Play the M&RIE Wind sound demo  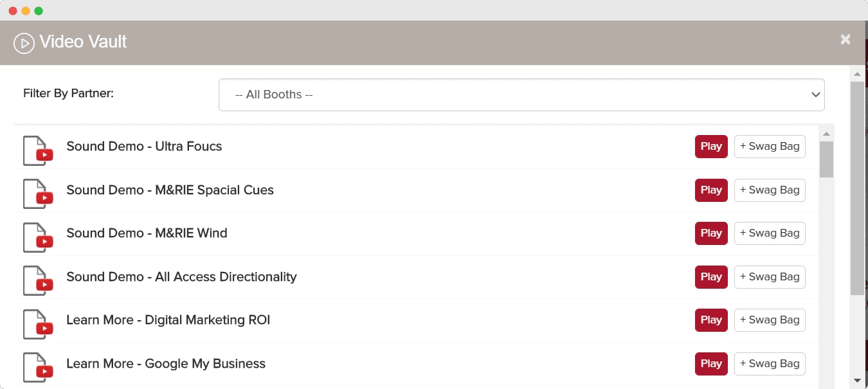click(x=711, y=233)
